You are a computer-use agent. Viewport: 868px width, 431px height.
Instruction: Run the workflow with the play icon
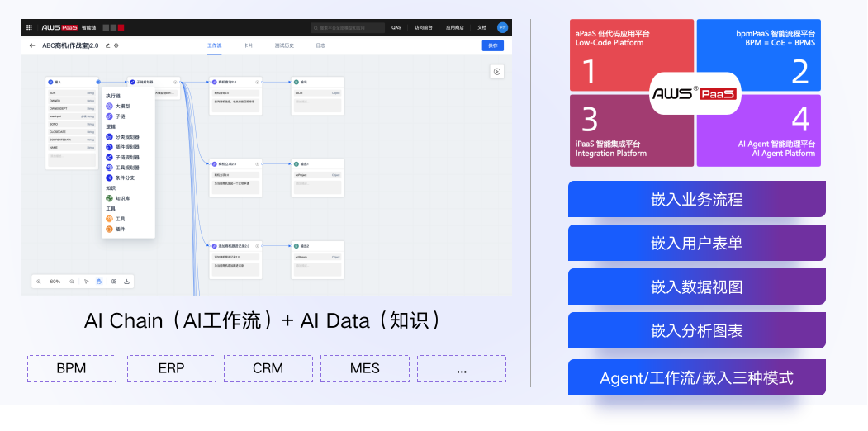coord(497,71)
